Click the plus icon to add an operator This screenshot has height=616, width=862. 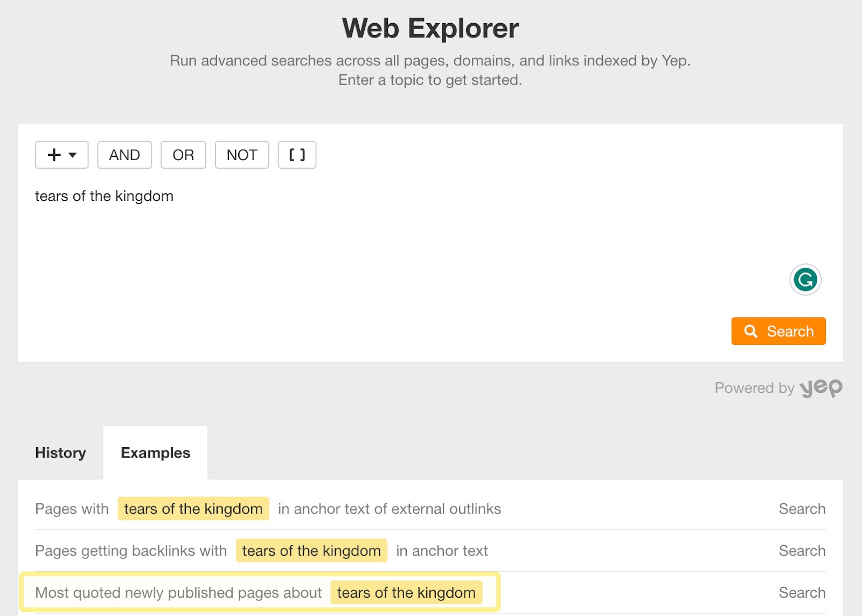point(53,155)
